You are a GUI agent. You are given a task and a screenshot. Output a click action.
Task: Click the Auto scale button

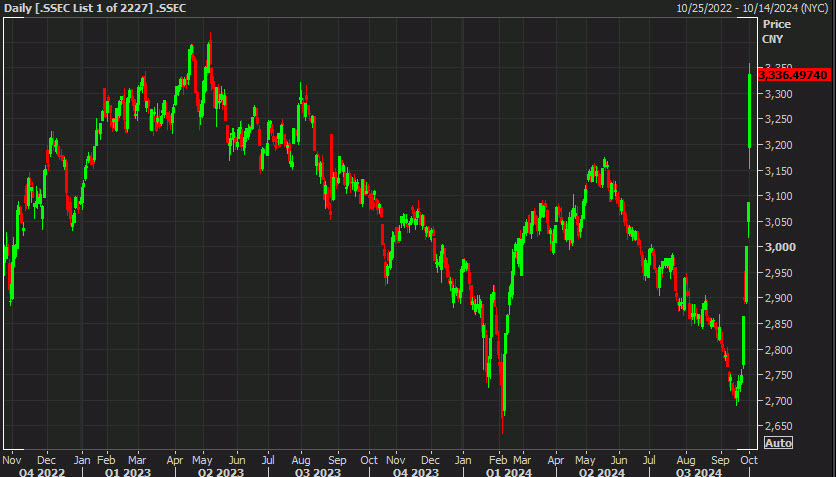click(x=778, y=442)
